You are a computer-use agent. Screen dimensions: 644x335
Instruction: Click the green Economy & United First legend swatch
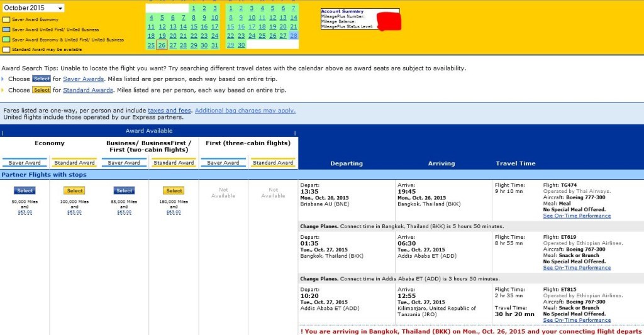click(6, 40)
